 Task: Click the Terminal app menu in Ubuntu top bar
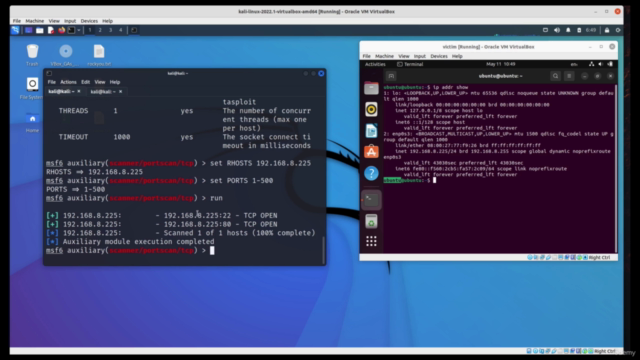(x=410, y=64)
